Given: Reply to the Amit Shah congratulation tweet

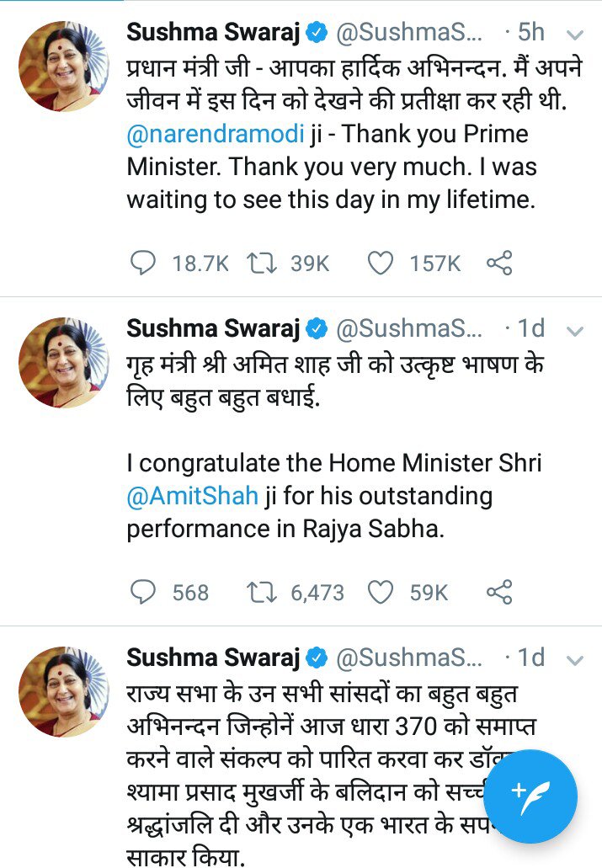Looking at the screenshot, I should (x=143, y=592).
